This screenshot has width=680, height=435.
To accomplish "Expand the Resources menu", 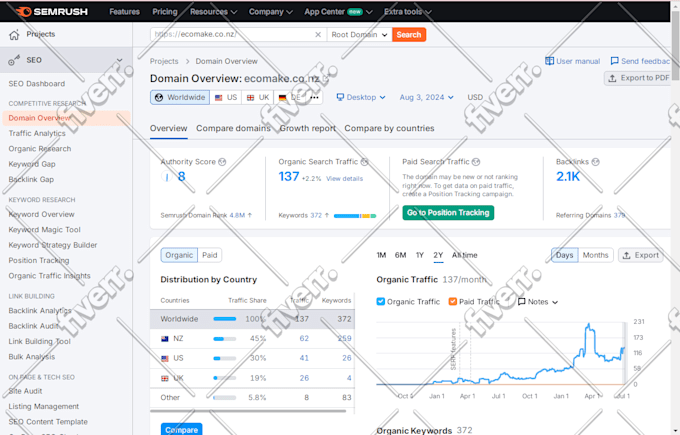I will [x=213, y=12].
